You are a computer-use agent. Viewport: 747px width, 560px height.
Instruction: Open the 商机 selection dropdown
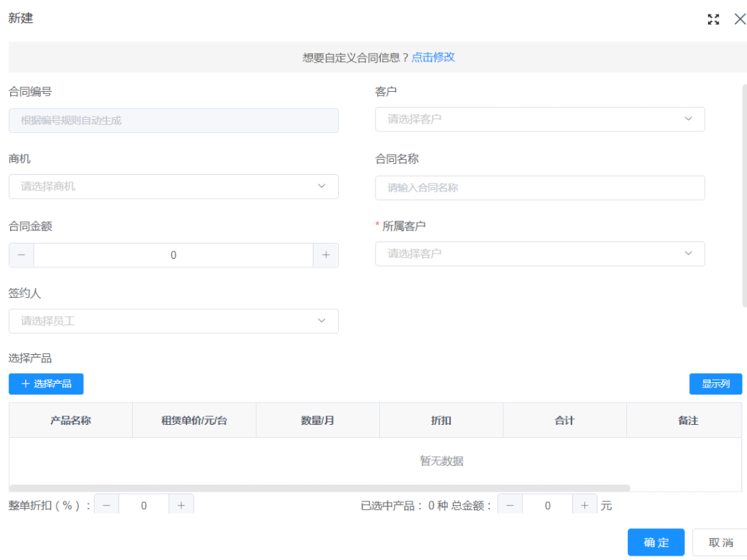tap(322, 186)
